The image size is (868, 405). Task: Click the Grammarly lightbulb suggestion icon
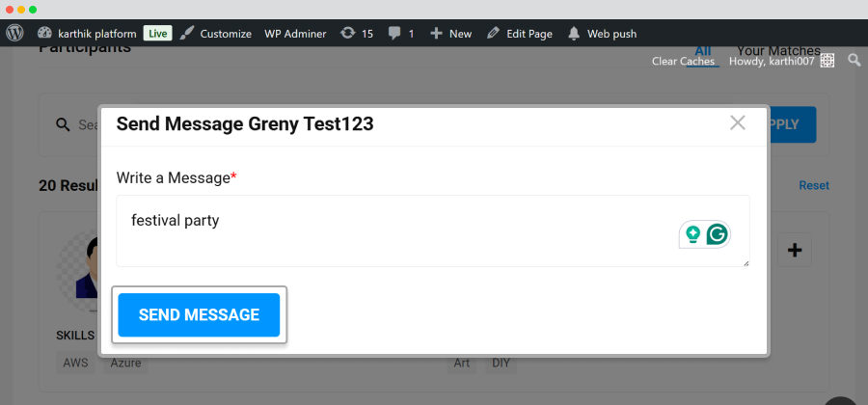coord(692,234)
